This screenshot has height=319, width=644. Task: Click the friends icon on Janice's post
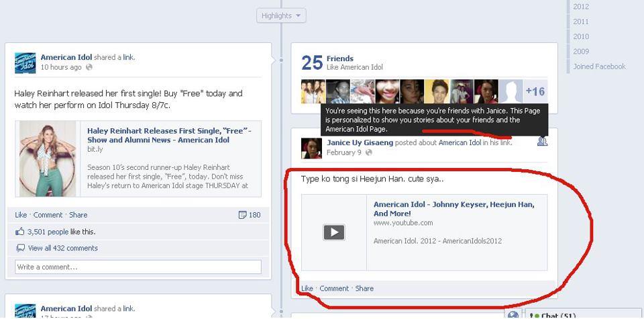click(x=542, y=142)
